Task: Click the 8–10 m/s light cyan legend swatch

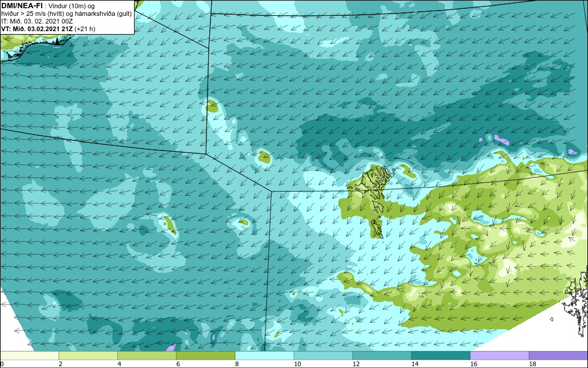Action: point(265,355)
